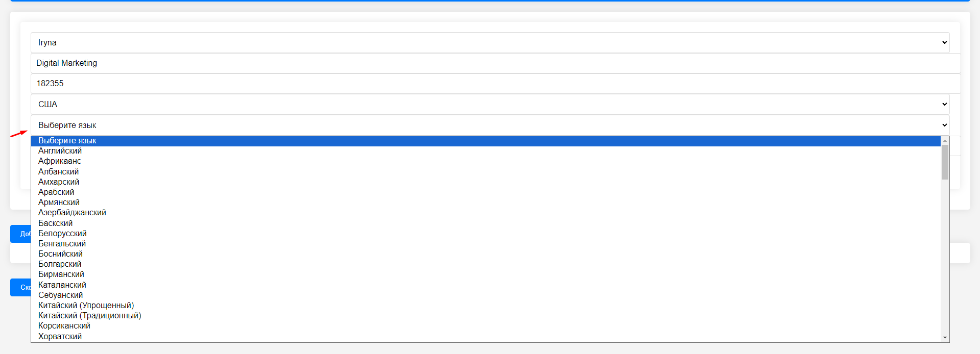
Task: Click the Digital Marketing input field
Action: (x=495, y=63)
